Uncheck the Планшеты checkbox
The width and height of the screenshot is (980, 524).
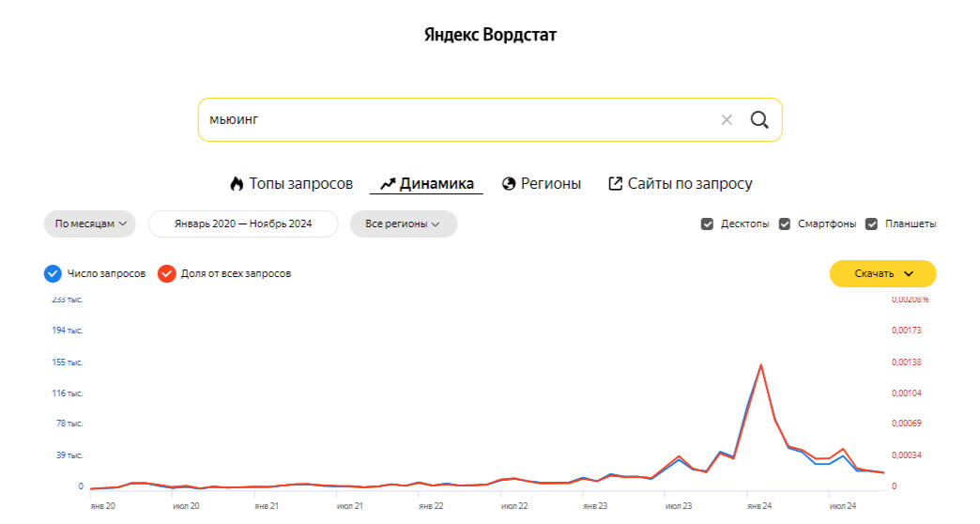(871, 223)
